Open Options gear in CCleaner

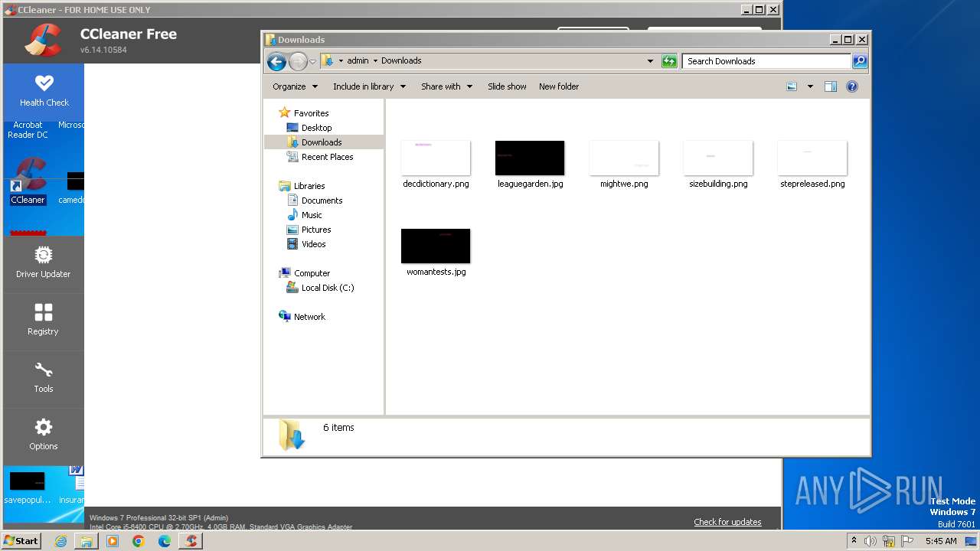click(x=44, y=435)
